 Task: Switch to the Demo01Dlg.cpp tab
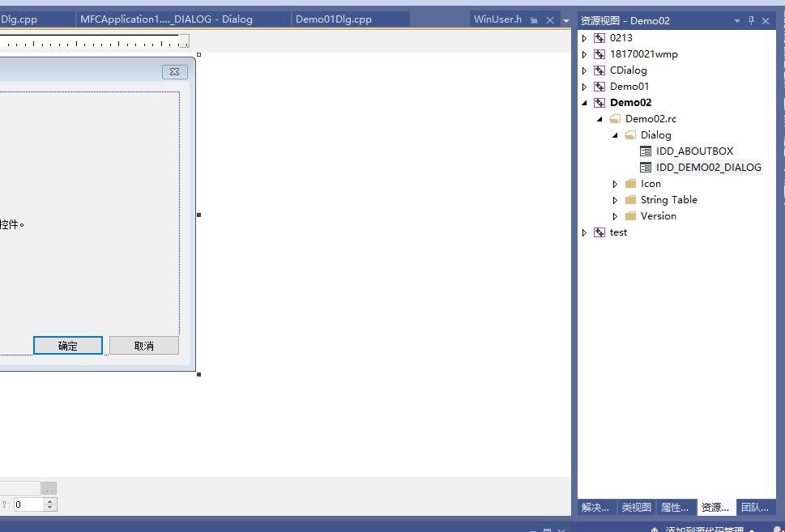[334, 19]
